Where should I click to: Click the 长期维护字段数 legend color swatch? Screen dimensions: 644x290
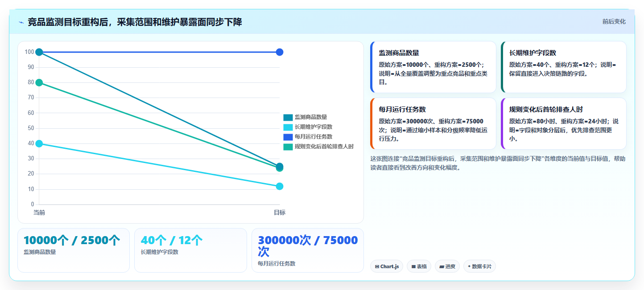point(288,127)
